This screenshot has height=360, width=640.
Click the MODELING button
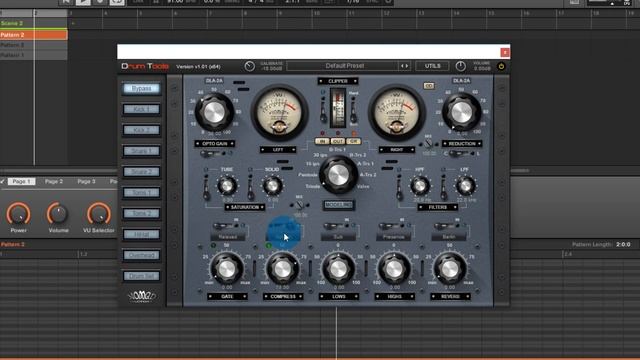tap(338, 205)
